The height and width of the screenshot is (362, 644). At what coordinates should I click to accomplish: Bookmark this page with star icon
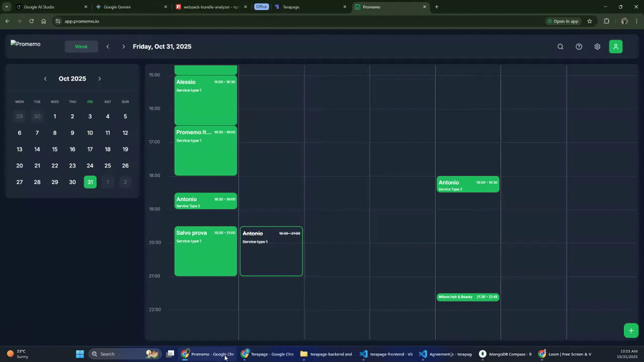(x=589, y=21)
